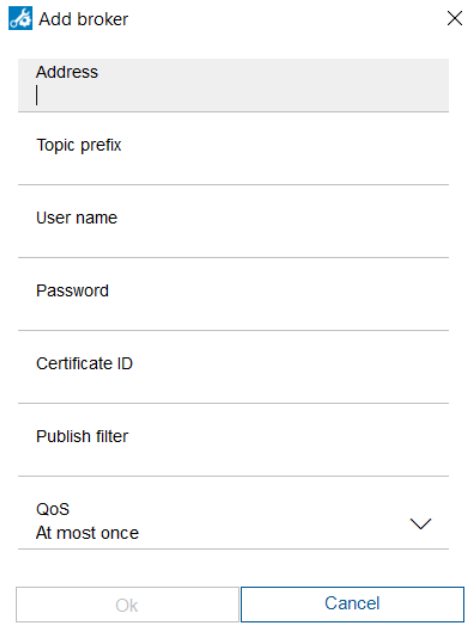Click the QoS label text

53,509
